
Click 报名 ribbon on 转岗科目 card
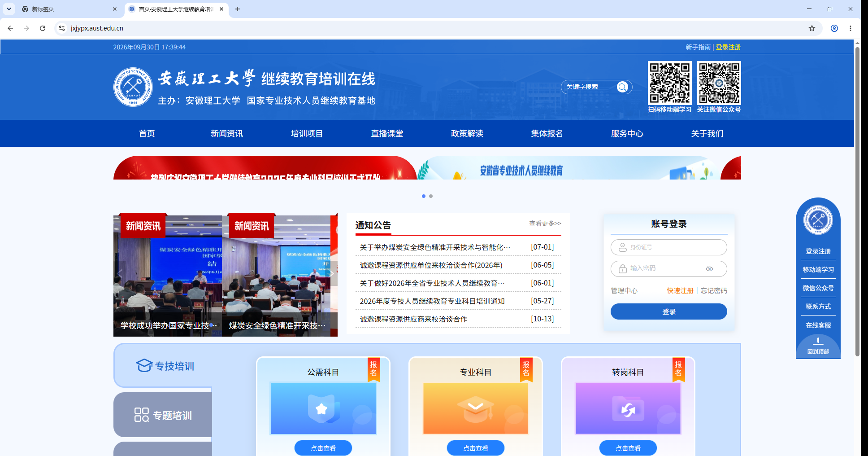tap(678, 369)
